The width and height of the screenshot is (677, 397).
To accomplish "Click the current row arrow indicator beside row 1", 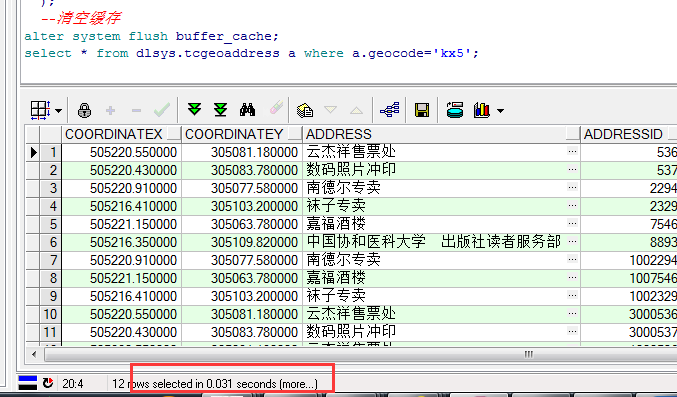I will point(33,152).
